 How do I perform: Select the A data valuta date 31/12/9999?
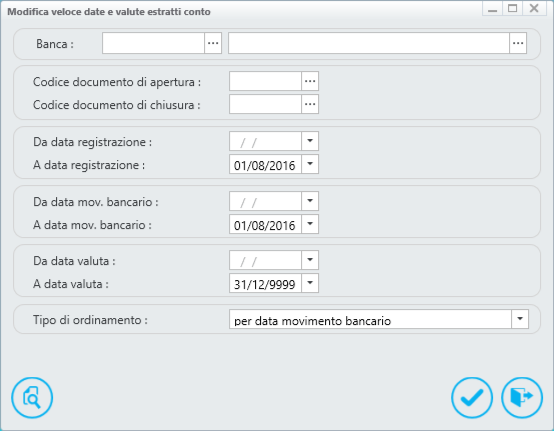click(265, 283)
